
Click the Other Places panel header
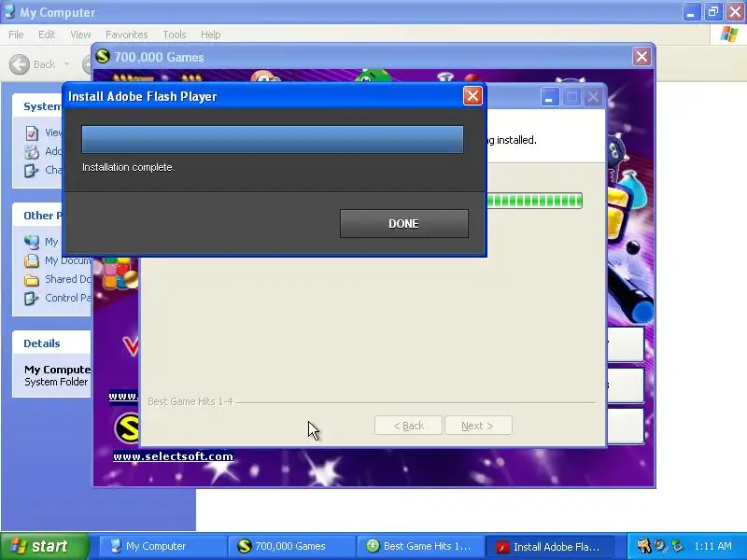coord(38,216)
